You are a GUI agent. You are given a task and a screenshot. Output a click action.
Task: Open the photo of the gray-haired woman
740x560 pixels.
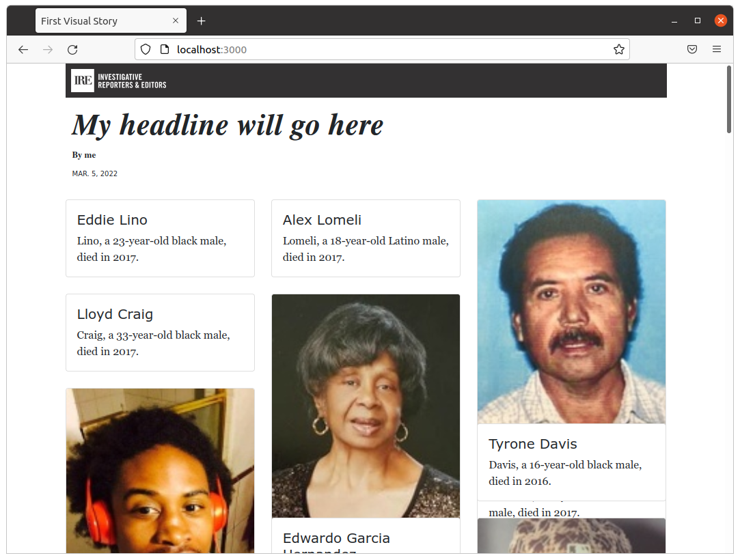[x=366, y=406]
